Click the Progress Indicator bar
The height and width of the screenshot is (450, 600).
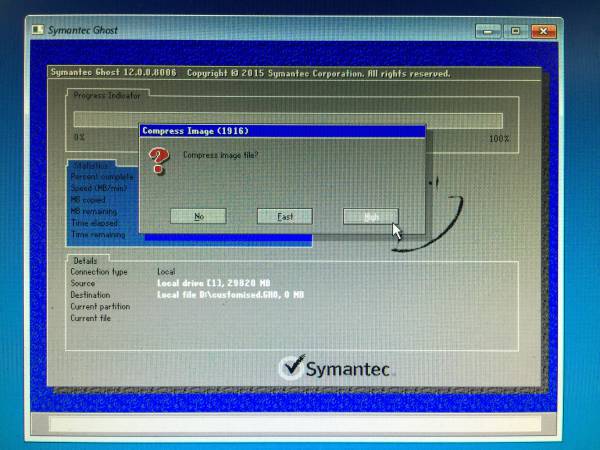pos(288,118)
